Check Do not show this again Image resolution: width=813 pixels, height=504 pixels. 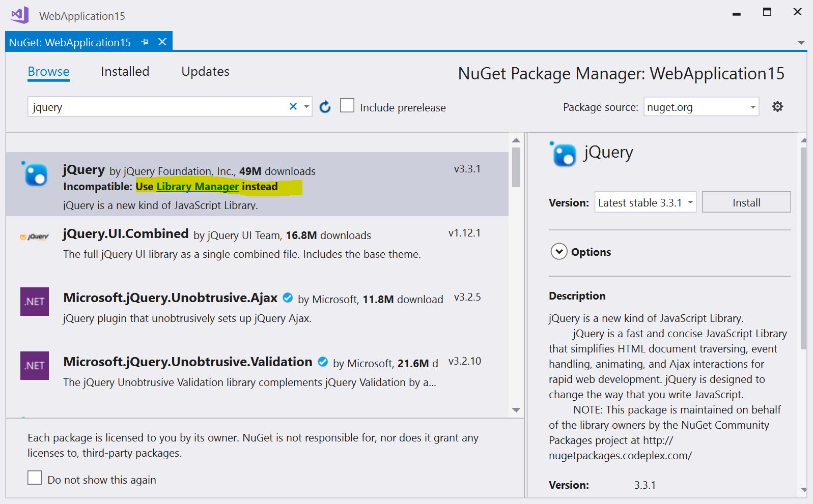[x=35, y=478]
